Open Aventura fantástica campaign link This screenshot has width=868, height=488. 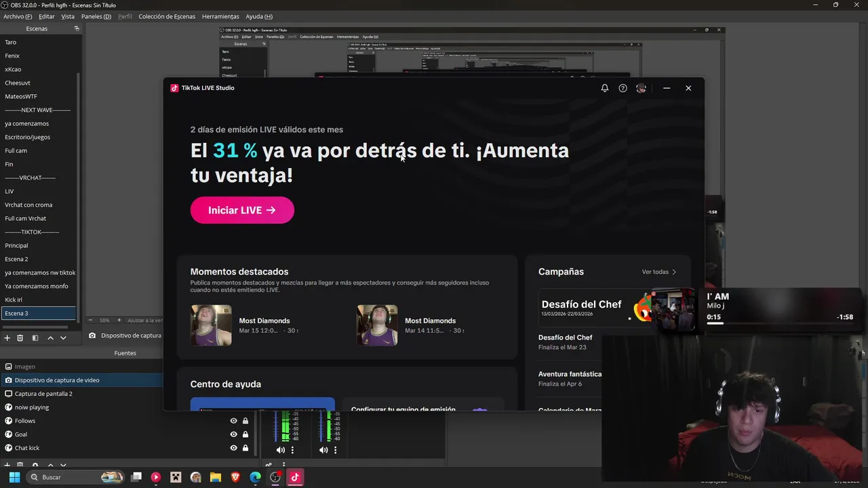(570, 374)
